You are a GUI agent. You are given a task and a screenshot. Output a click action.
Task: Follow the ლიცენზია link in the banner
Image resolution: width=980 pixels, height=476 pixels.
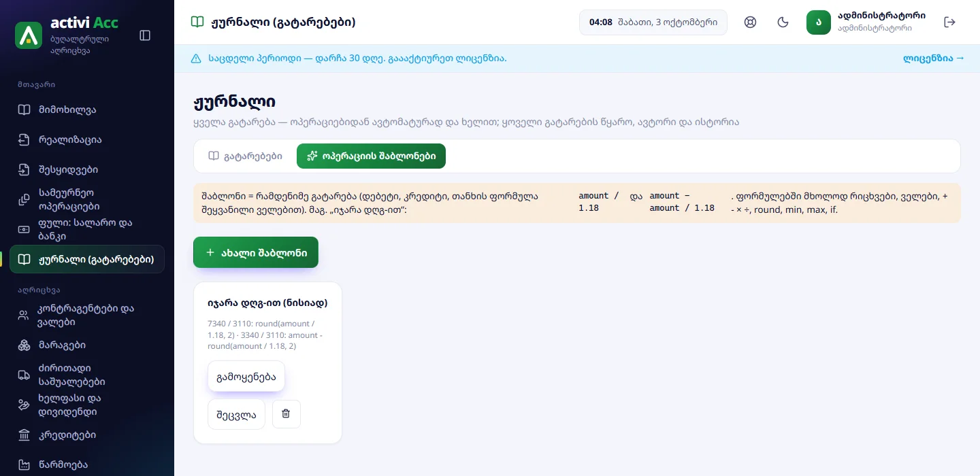click(x=934, y=58)
